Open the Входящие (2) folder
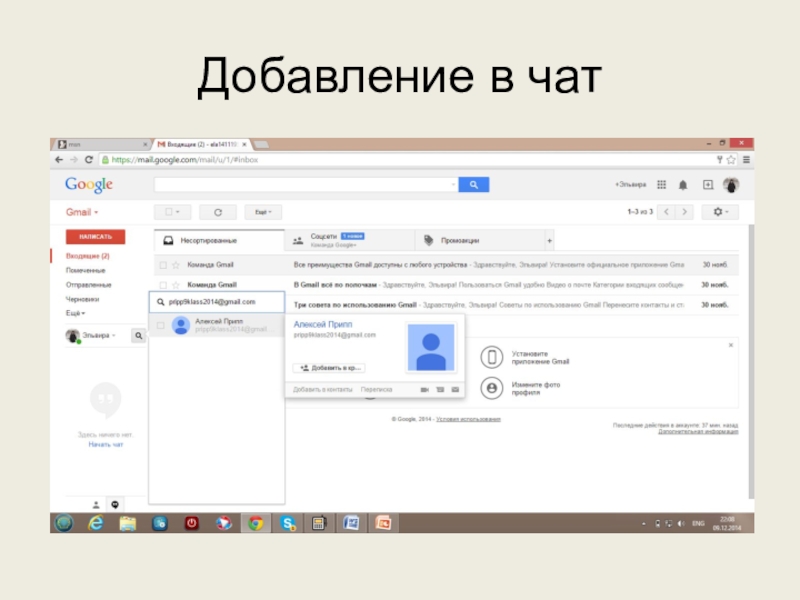 tap(87, 256)
